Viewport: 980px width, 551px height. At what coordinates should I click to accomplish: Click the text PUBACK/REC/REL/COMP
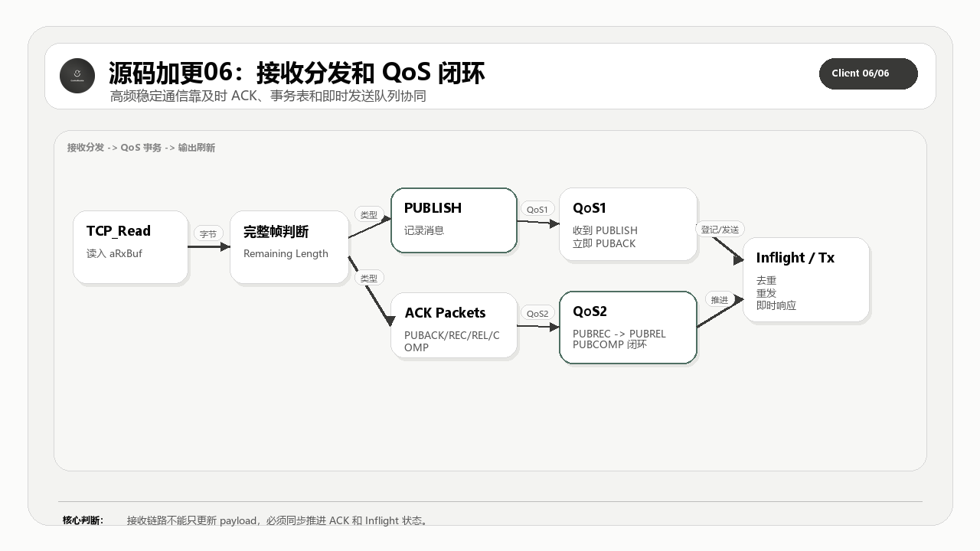coord(452,341)
